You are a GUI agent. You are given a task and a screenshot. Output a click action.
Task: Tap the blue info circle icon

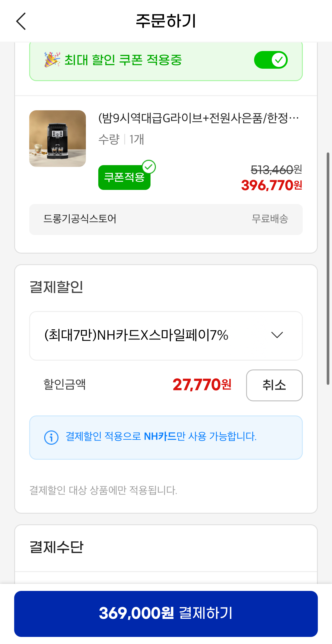(51, 437)
